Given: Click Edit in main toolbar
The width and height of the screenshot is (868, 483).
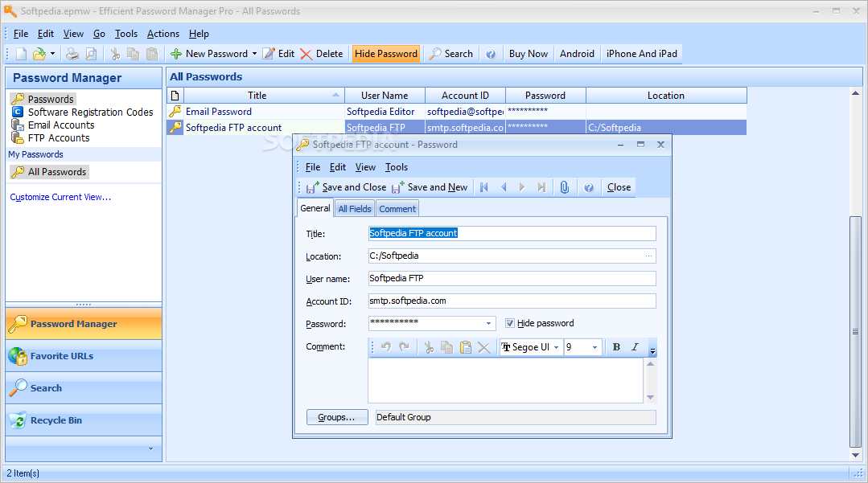Looking at the screenshot, I should click(278, 54).
